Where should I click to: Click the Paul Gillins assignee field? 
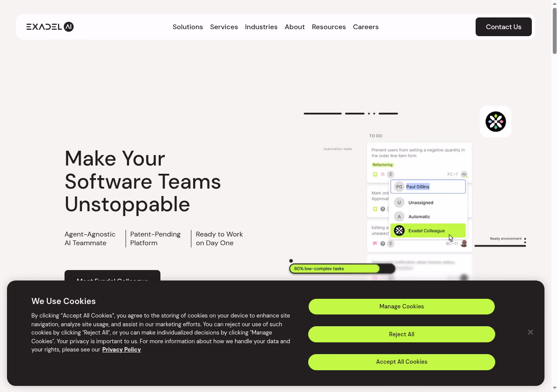pos(428,186)
